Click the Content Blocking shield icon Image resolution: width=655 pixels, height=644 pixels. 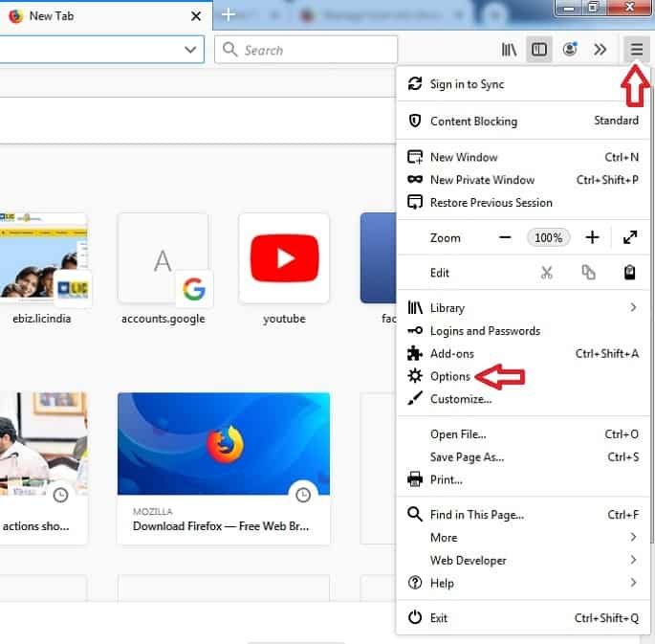414,121
